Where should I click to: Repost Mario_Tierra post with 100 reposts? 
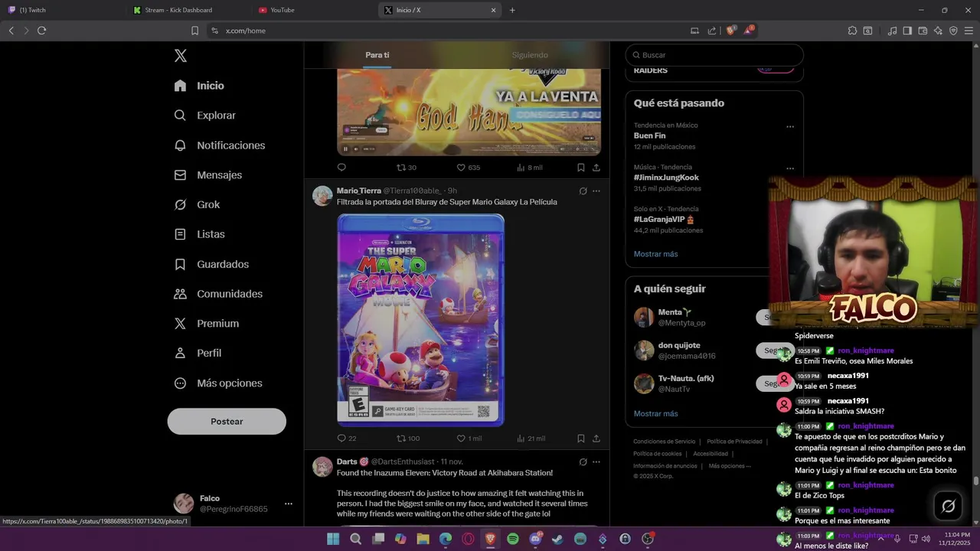408,439
